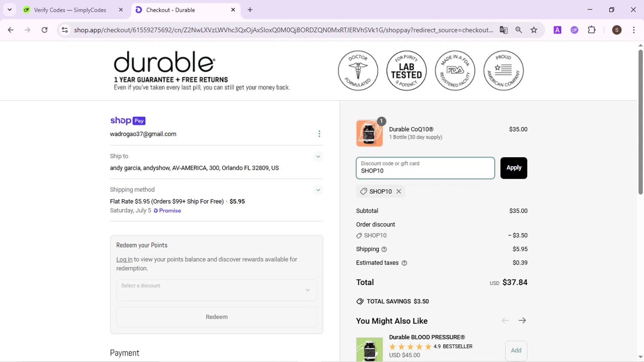Open the purple A extension icon
The image size is (644, 362).
click(557, 30)
